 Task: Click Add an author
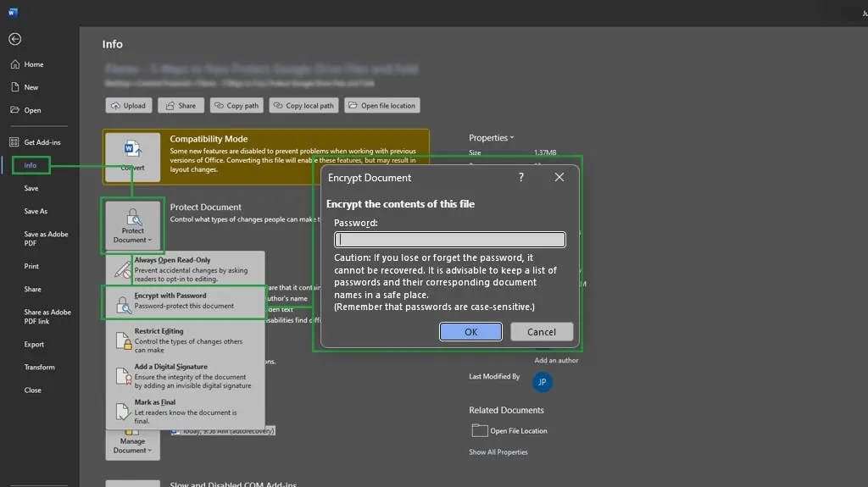tap(556, 360)
